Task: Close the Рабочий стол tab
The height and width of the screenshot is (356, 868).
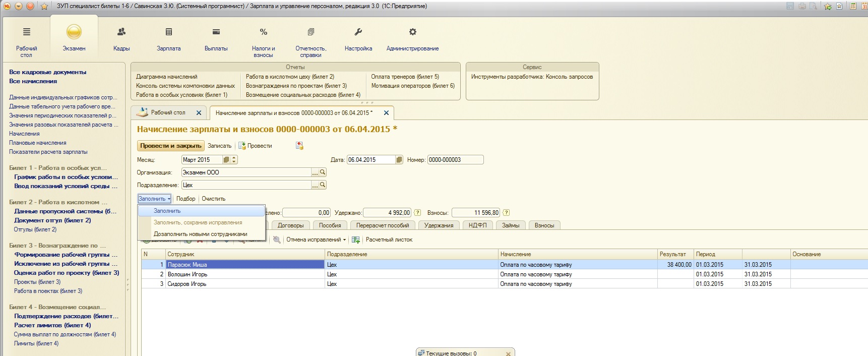Action: tap(199, 113)
